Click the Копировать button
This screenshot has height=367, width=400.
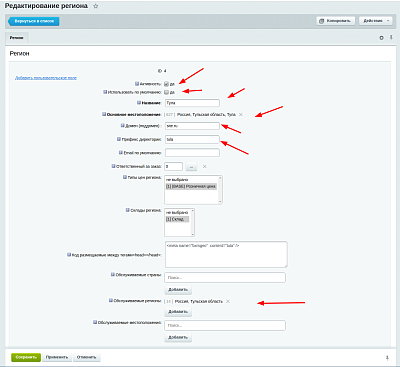point(336,21)
